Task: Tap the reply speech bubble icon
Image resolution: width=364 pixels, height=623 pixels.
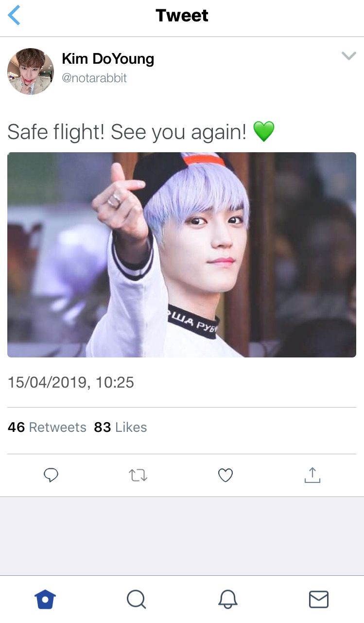Action: 51,475
